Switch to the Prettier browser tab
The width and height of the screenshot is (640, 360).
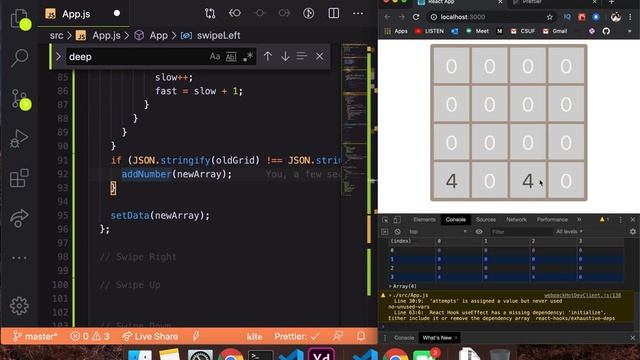[554, 2]
